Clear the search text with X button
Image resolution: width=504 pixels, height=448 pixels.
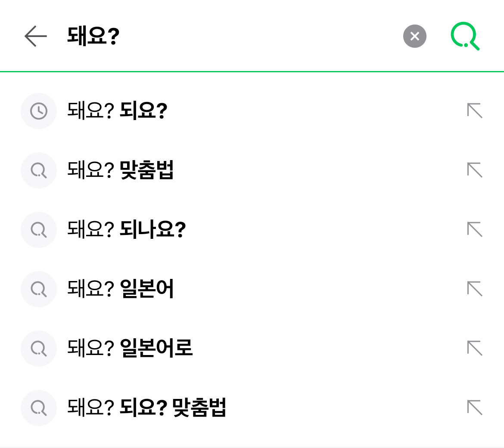pos(414,36)
